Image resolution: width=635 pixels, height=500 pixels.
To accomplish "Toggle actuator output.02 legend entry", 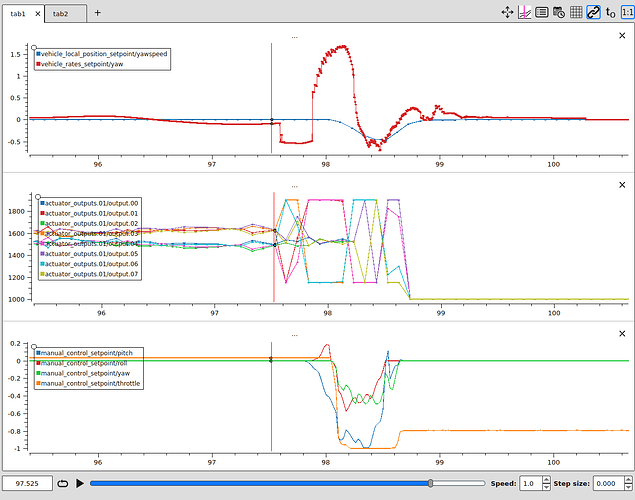I will pyautogui.click(x=89, y=223).
